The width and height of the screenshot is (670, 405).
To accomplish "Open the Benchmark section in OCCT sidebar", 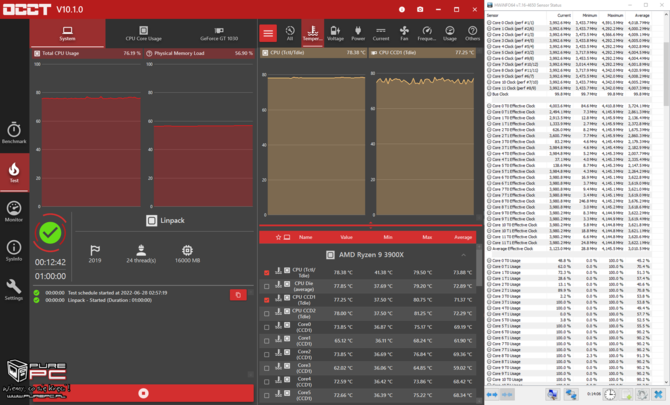I will click(14, 133).
